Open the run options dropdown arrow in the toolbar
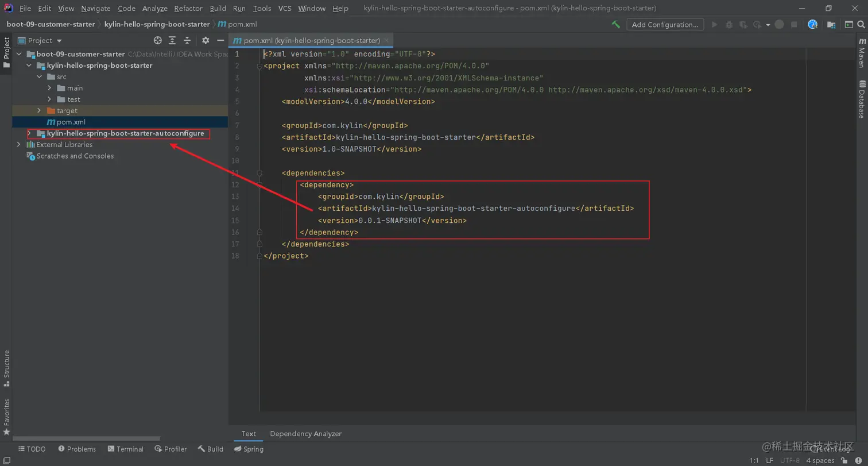 pos(767,25)
